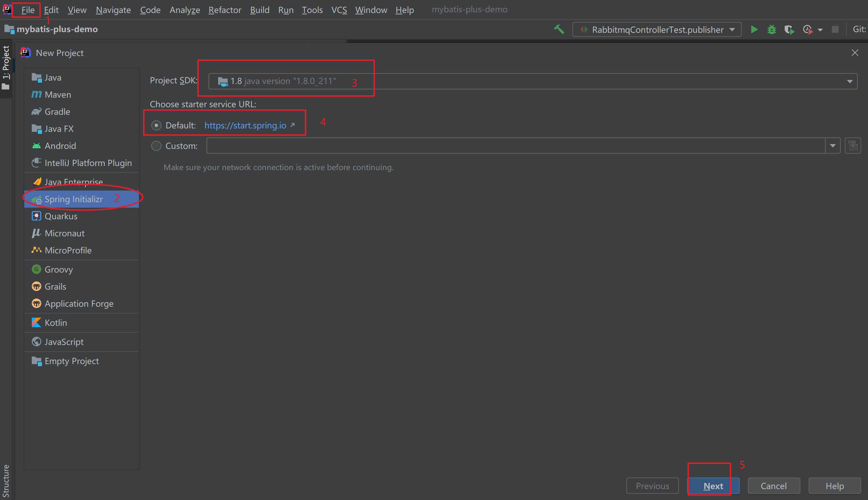Select Empty Project type

tap(82, 361)
